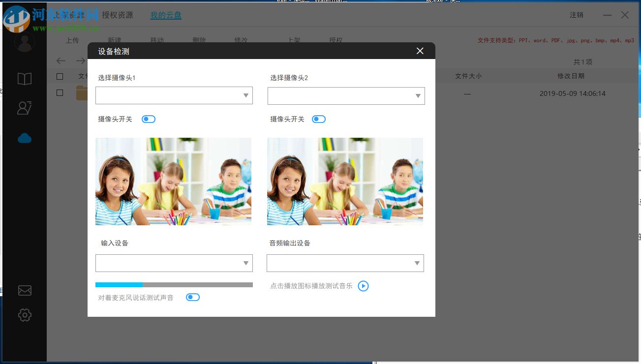Click the folder icon in file row
The image size is (641, 364).
[x=82, y=93]
